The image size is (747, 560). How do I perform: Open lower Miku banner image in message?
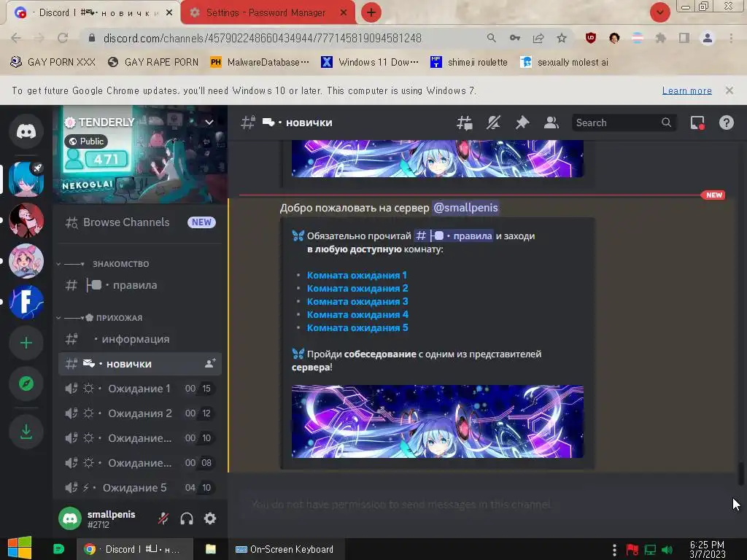point(438,421)
